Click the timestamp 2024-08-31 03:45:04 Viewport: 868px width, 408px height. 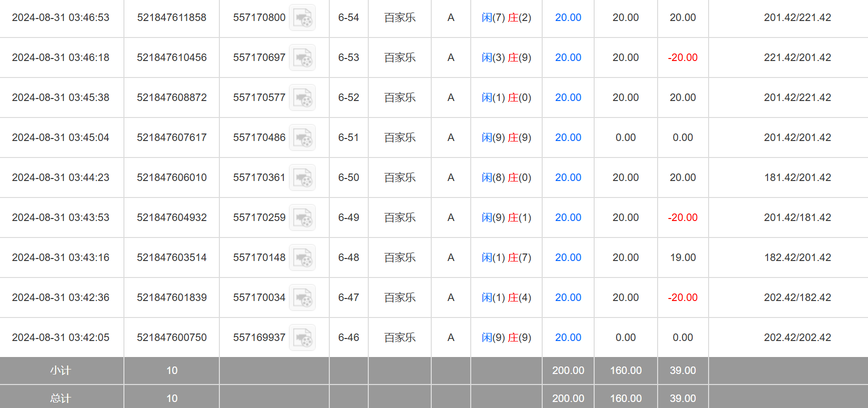click(60, 137)
